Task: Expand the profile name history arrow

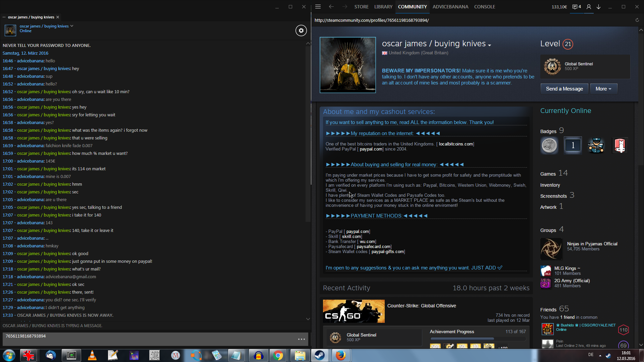Action: pos(490,45)
